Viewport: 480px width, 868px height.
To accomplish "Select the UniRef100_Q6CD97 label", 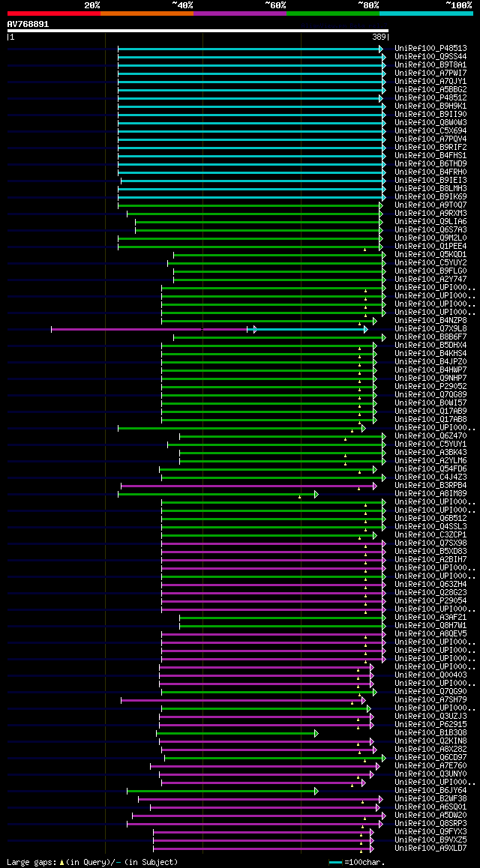I will [x=430, y=757].
